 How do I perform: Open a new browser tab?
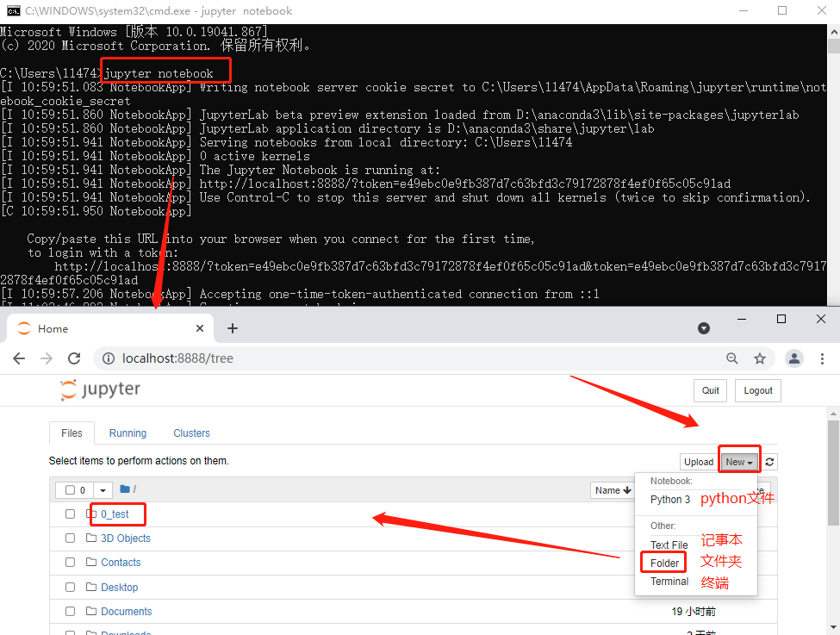[x=233, y=328]
